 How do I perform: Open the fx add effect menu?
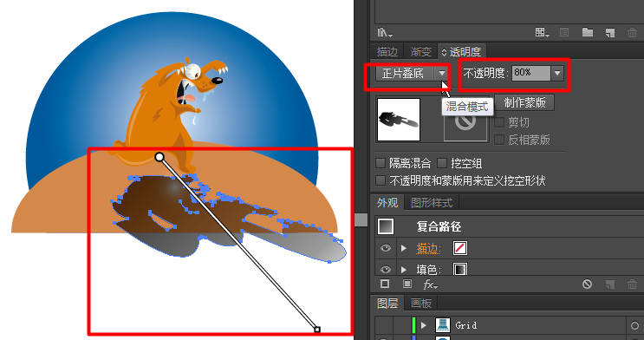pyautogui.click(x=431, y=284)
